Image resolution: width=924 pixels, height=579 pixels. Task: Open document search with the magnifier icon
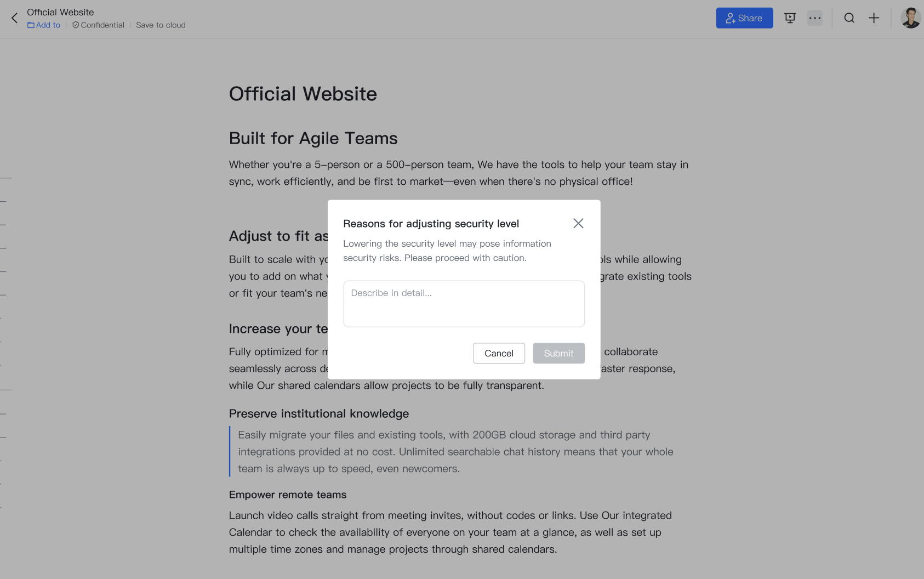click(x=849, y=18)
